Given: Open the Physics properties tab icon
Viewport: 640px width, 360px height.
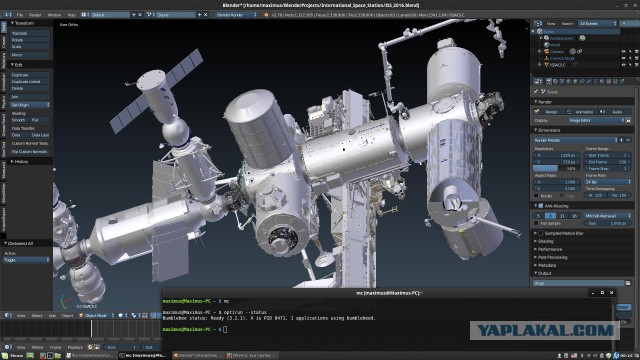Looking at the screenshot, I should (x=622, y=82).
